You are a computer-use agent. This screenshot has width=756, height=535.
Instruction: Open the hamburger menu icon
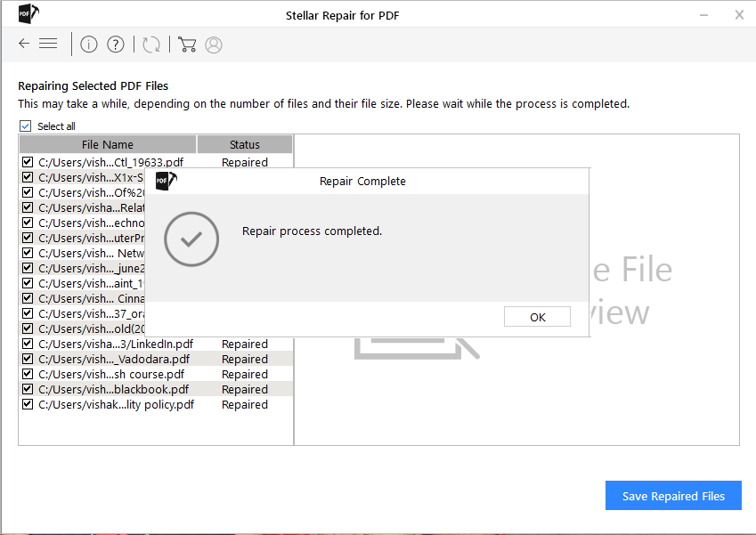pos(48,44)
